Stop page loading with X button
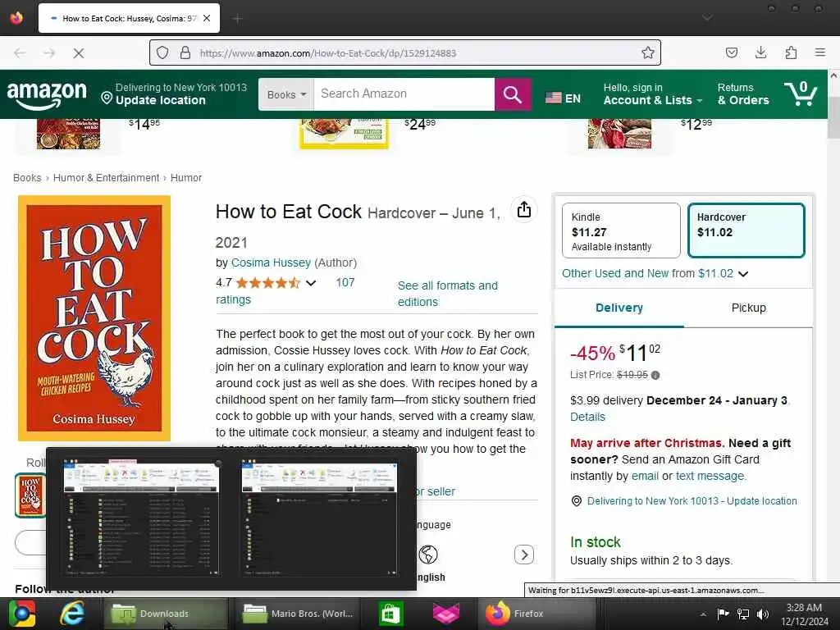 78,52
